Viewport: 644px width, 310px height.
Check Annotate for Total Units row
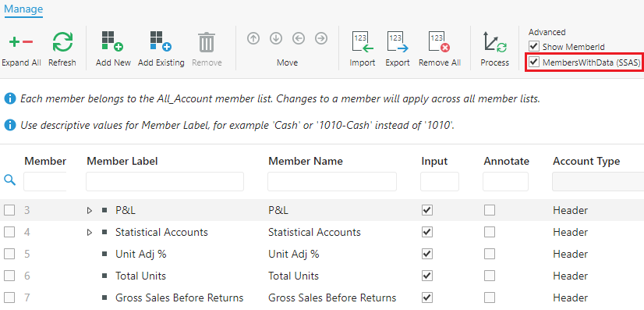click(x=489, y=276)
